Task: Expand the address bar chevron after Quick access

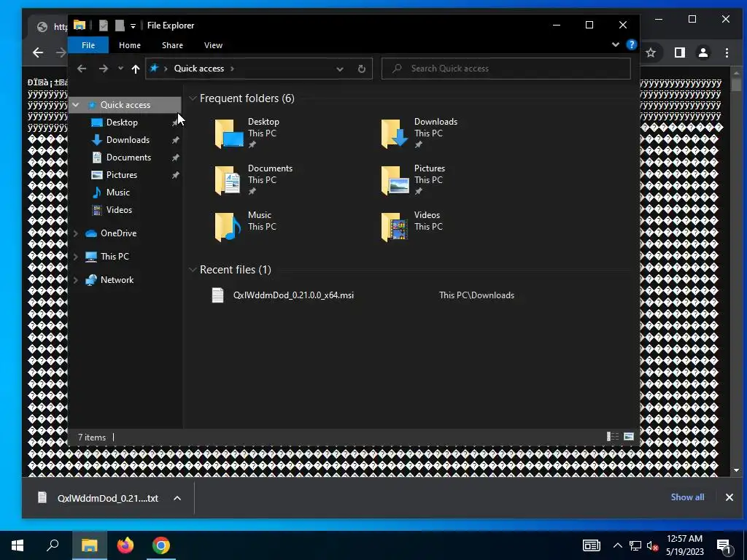Action: tap(232, 69)
